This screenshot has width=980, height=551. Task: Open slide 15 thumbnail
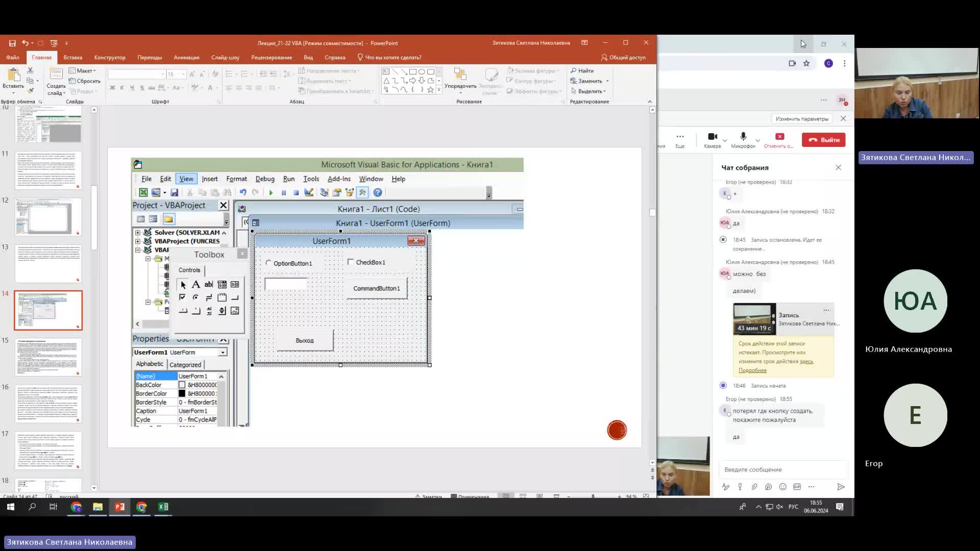coord(48,357)
